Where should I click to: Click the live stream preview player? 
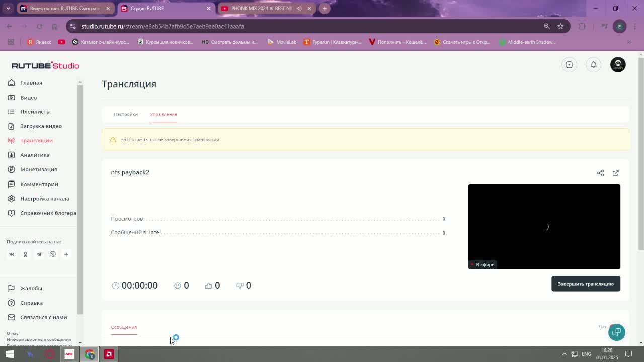pyautogui.click(x=544, y=226)
